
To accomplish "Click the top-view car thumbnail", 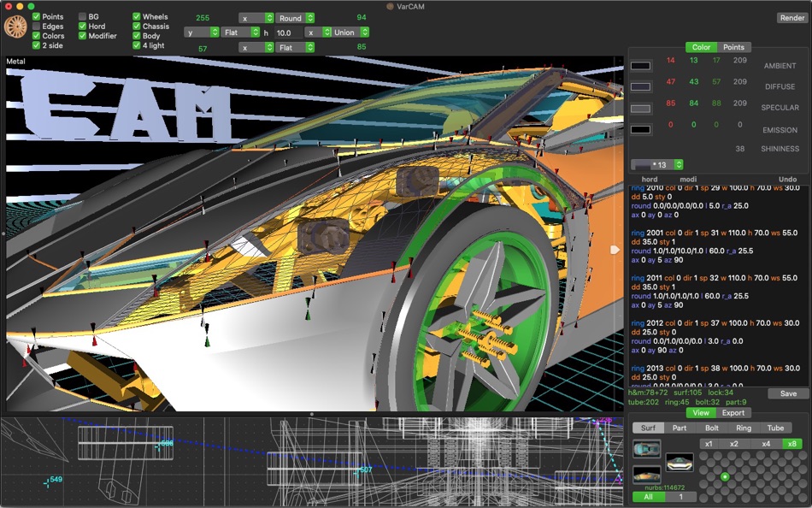I will pos(647,449).
